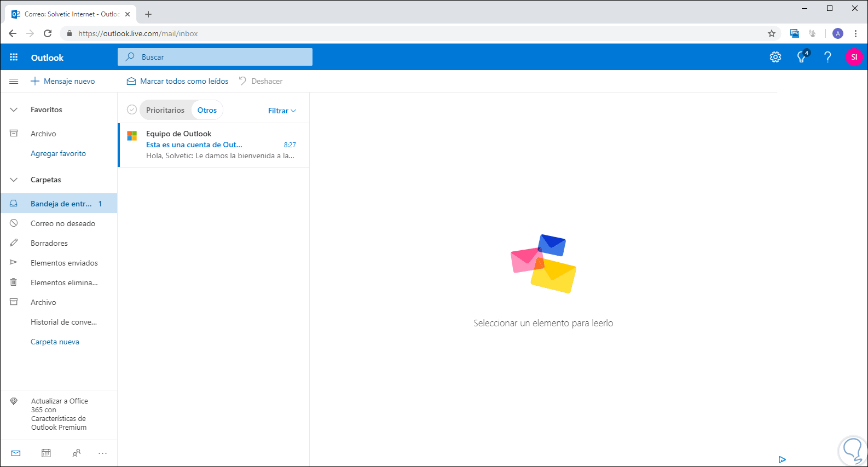Click the Carpeta nueva link
Screen dimensions: 868x467
[55, 342]
